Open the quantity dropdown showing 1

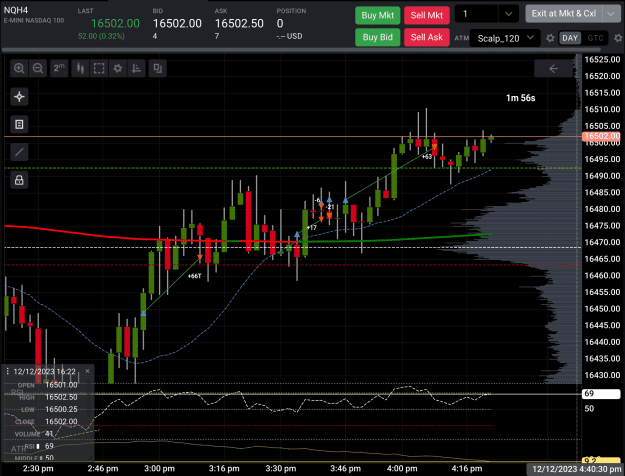pyautogui.click(x=487, y=14)
